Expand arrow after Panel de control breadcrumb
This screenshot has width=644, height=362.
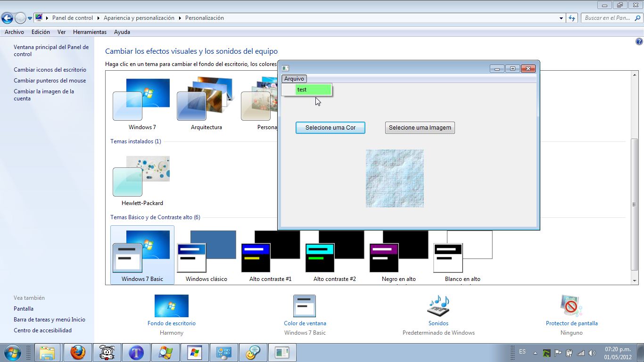[99, 18]
